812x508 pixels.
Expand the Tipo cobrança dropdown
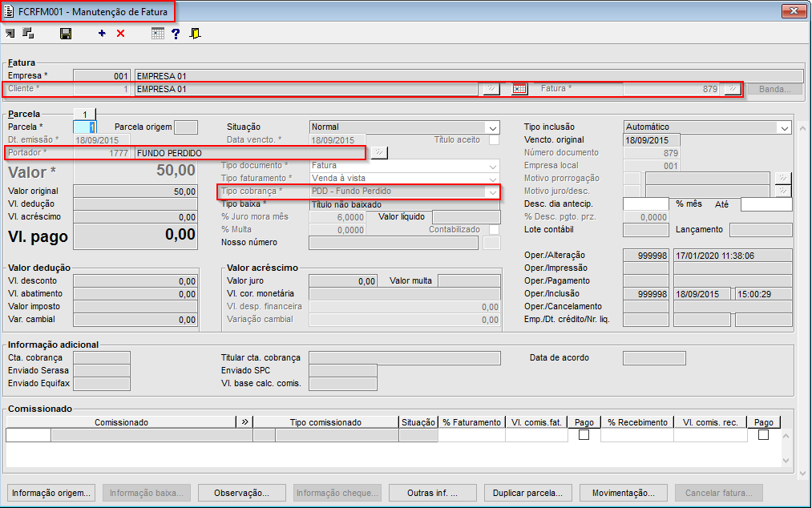pyautogui.click(x=492, y=192)
